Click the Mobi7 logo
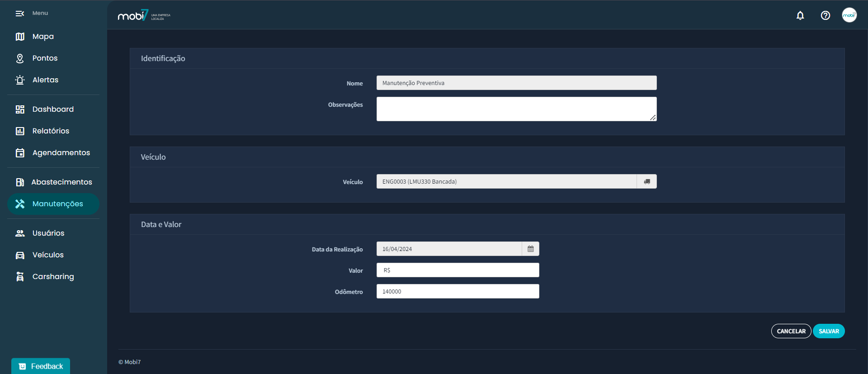Screen dimensions: 868x374 (x=133, y=16)
